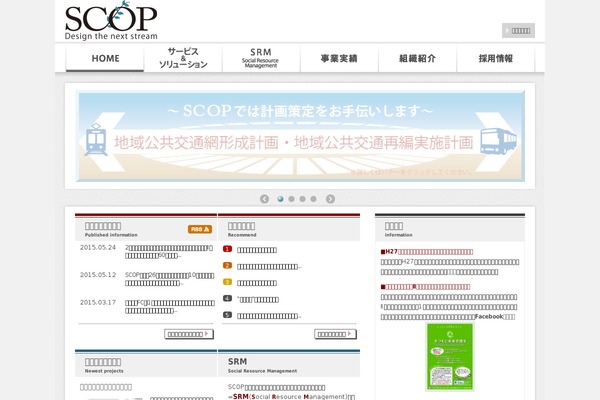Open SRM Social Resource Management tab
This screenshot has height=400, width=600.
click(261, 58)
